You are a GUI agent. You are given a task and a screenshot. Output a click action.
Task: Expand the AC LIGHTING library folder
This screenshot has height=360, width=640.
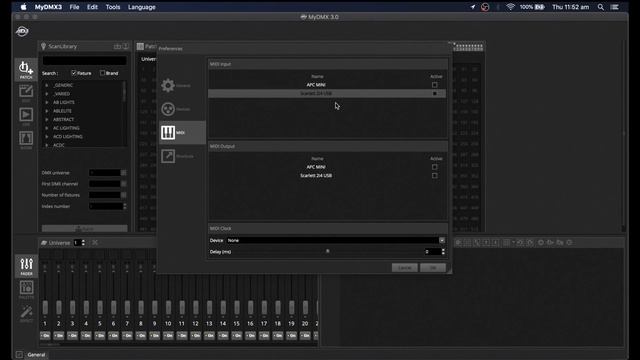47,128
